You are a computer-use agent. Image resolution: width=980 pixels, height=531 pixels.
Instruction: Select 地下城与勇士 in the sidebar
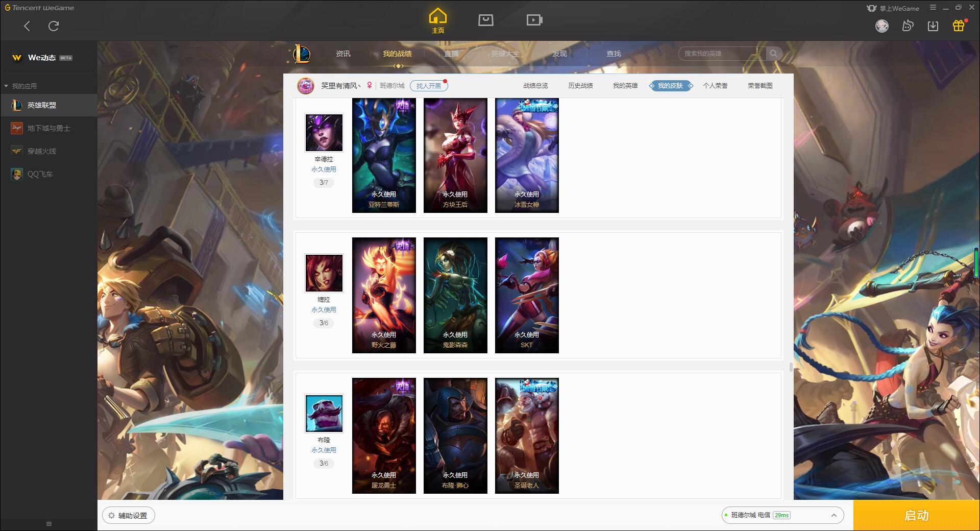48,128
